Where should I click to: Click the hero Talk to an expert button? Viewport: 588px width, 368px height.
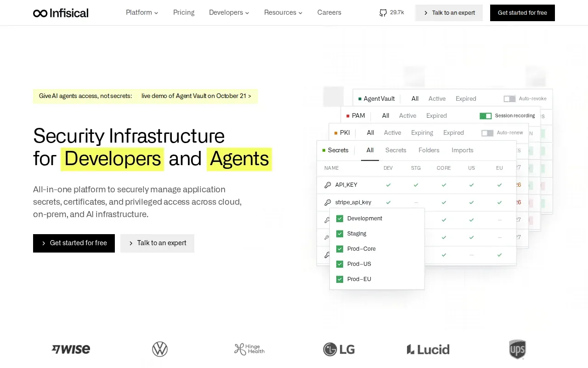(x=157, y=243)
